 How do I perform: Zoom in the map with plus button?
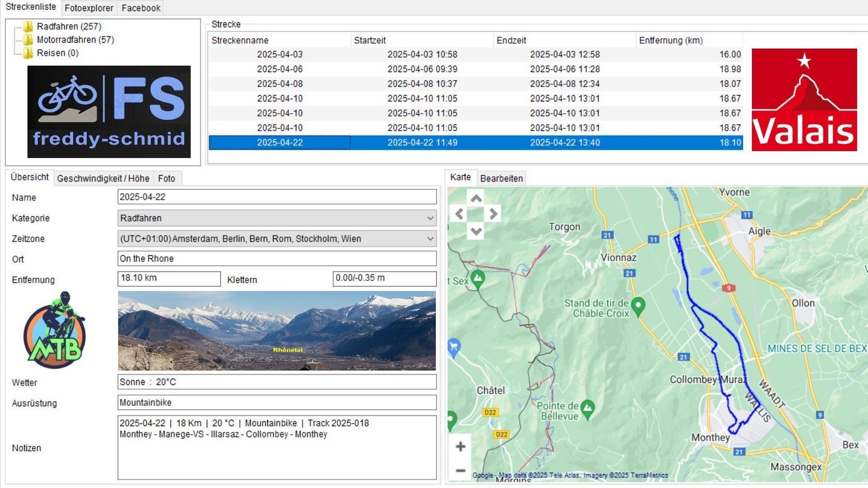(x=461, y=447)
